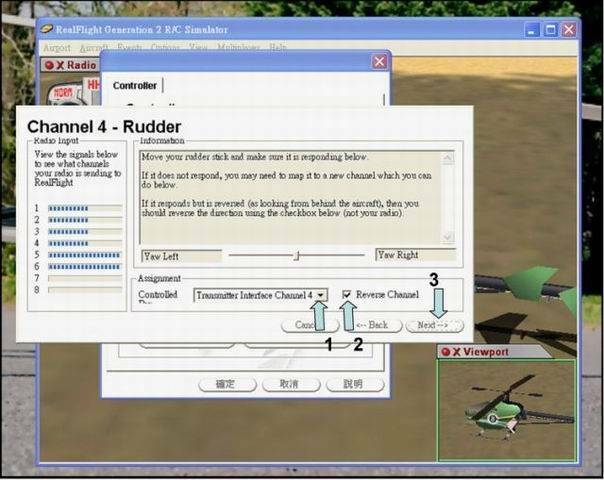Minimize the RealFlight window

(x=532, y=30)
